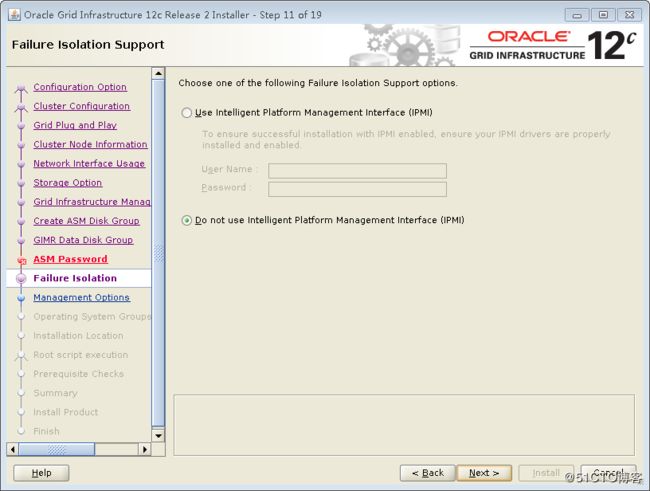This screenshot has width=650, height=491.
Task: Open Cluster Configuration step link
Action: click(x=82, y=106)
